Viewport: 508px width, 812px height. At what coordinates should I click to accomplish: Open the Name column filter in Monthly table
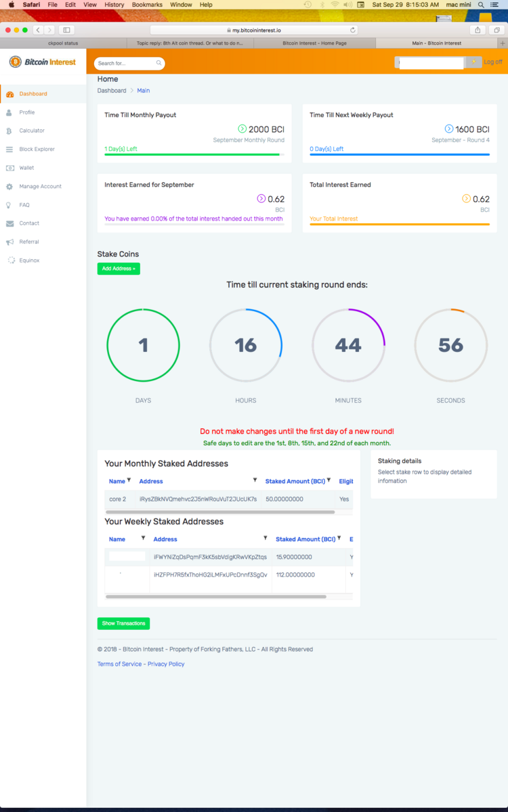point(129,480)
